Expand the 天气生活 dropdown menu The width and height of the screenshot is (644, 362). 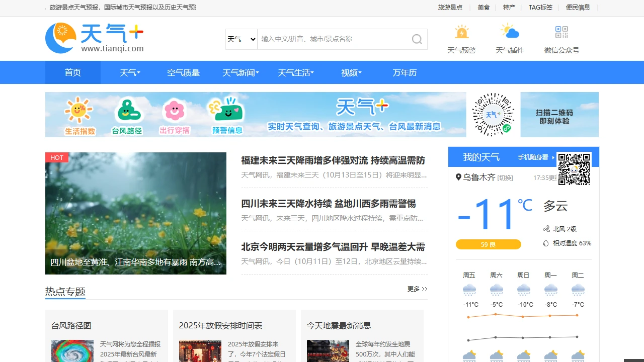pyautogui.click(x=296, y=72)
